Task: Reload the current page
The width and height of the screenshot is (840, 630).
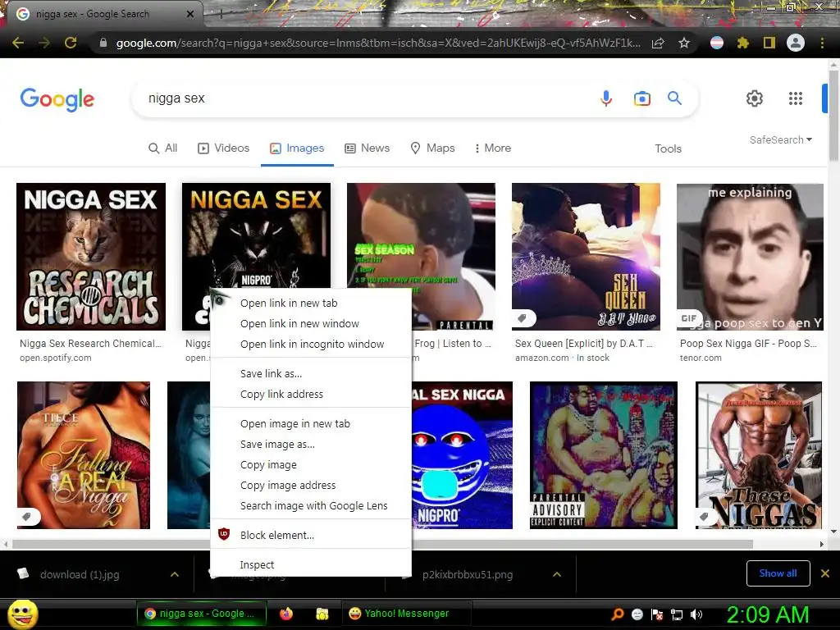Action: [71, 43]
